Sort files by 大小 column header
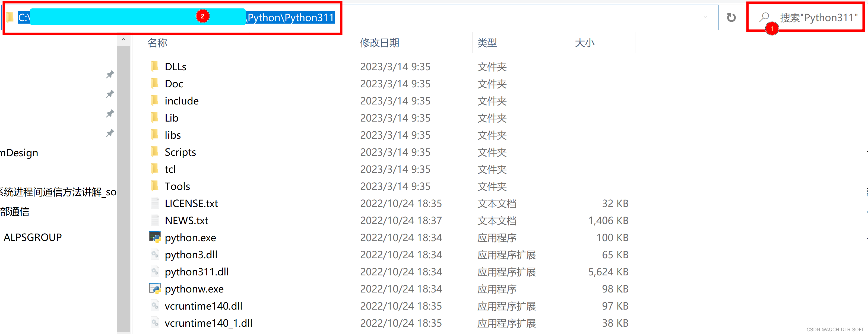This screenshot has width=868, height=334. tap(585, 43)
